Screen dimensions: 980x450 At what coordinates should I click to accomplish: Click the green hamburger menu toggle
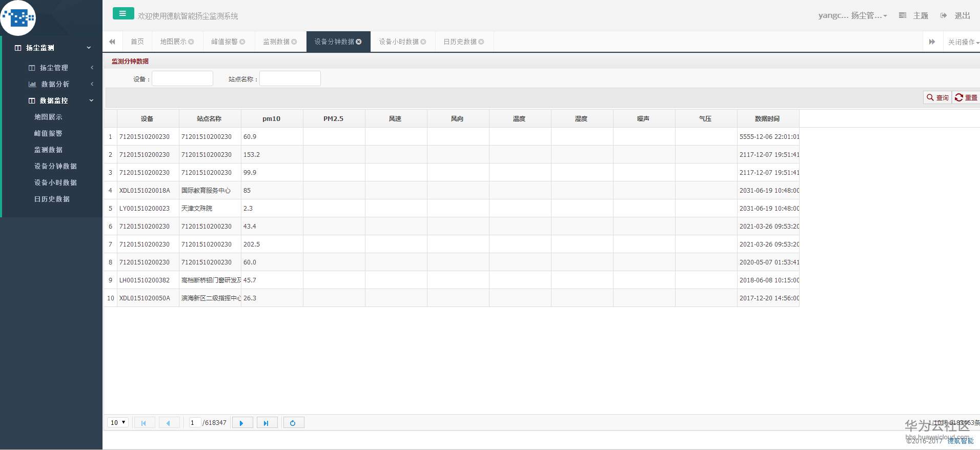(x=123, y=14)
